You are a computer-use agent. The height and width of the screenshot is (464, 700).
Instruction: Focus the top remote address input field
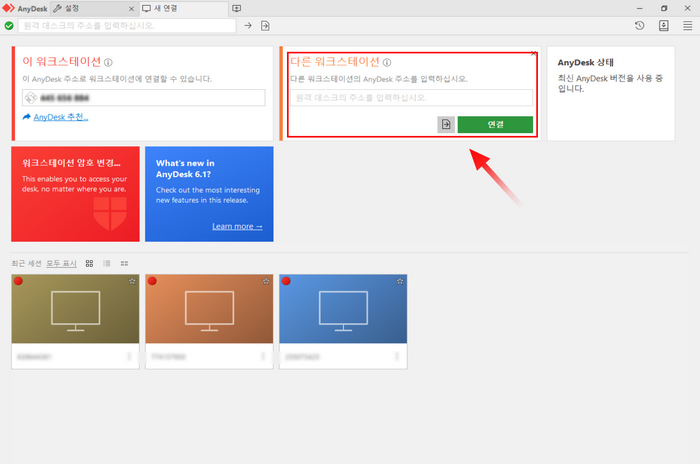127,26
